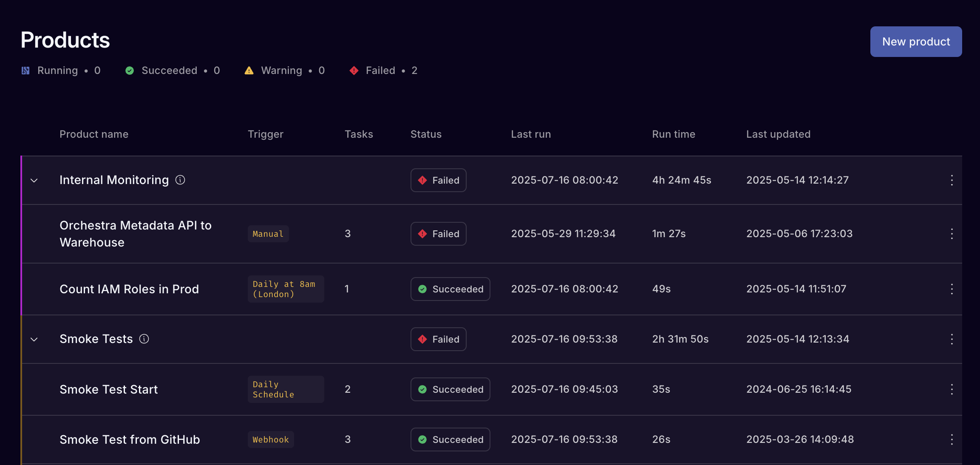Click info icon beside Smoke Tests

pyautogui.click(x=144, y=339)
